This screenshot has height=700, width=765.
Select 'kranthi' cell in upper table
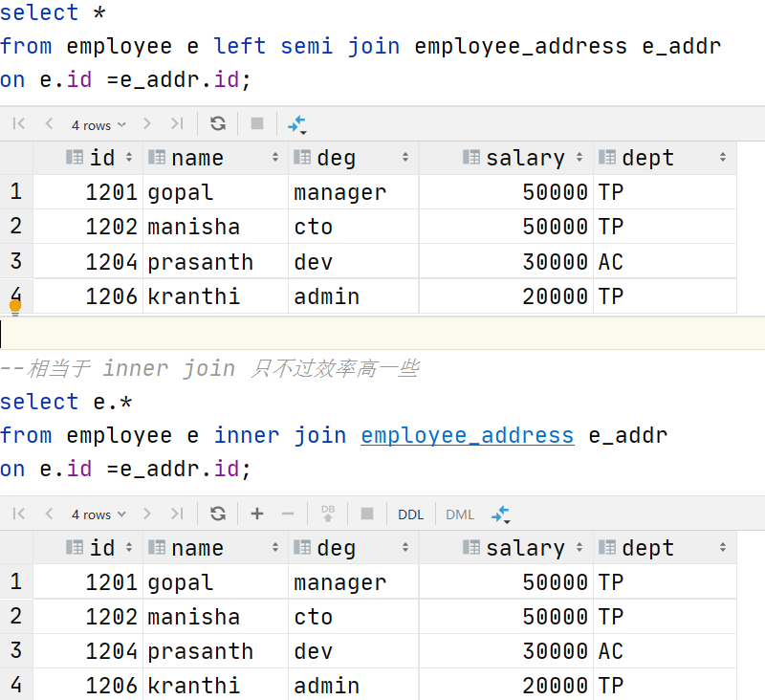(216, 296)
